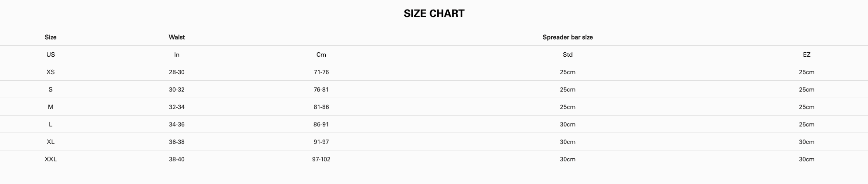Click the 76-81 cm waist cell
Image resolution: width=868 pixels, height=184 pixels.
(321, 89)
